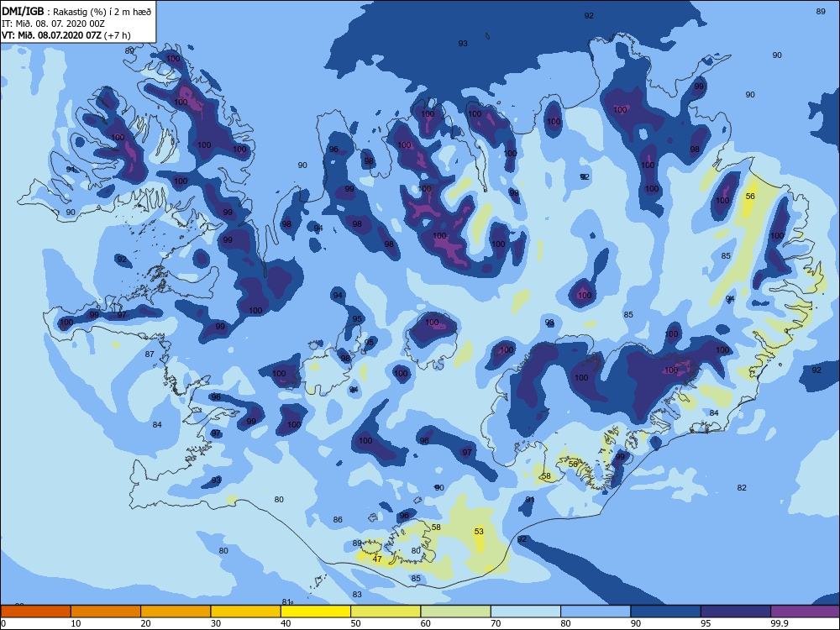Click the humidity value 87 on the map
Image resolution: width=840 pixels, height=630 pixels.
[150, 354]
